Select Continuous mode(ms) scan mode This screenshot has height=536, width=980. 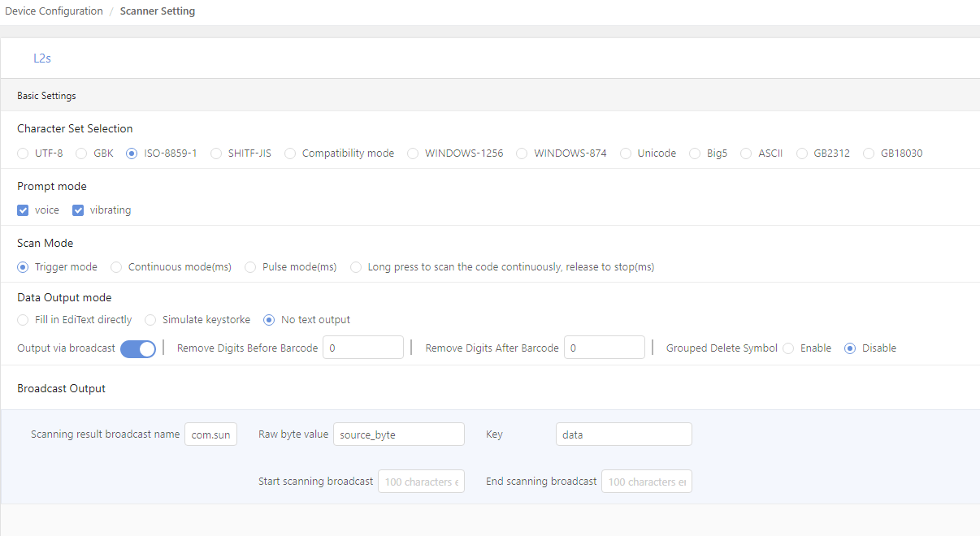click(x=116, y=267)
